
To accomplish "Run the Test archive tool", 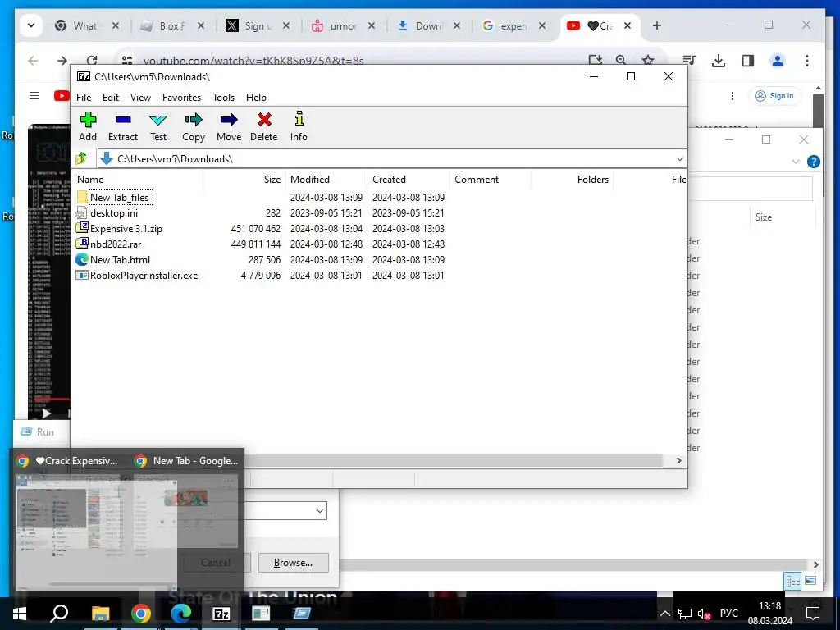I will click(x=158, y=127).
